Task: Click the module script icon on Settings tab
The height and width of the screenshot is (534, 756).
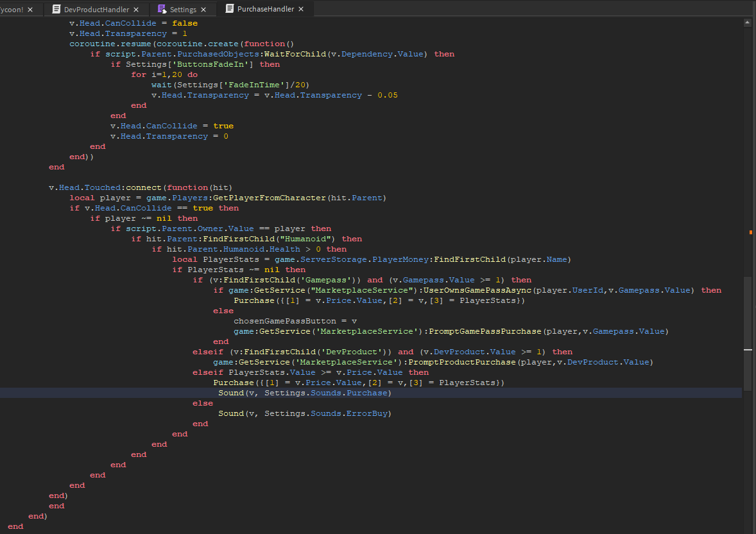Action: [162, 9]
